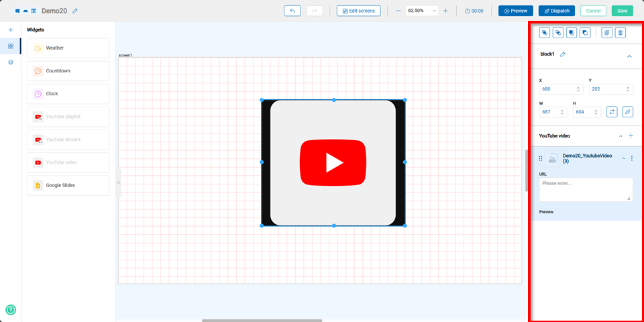Viewport: 644px width, 322px height.
Task: Select the Google Slides widget
Action: [x=68, y=185]
